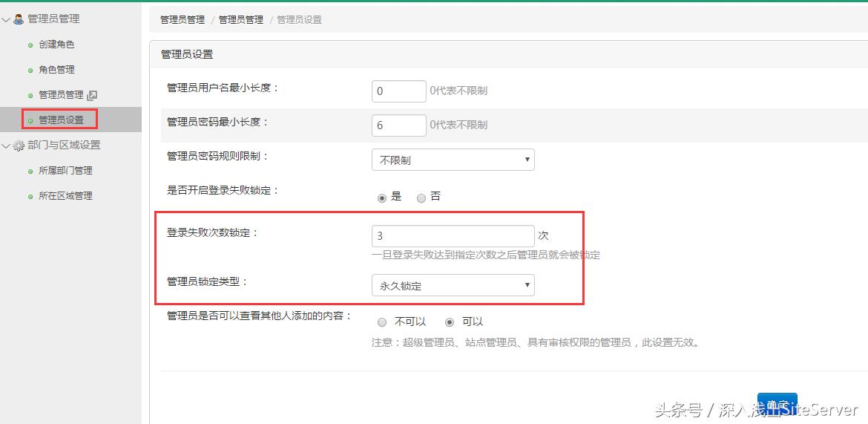Viewport: 868px width, 424px height.
Task: Click the 管理员设置 panel heading
Action: (187, 54)
